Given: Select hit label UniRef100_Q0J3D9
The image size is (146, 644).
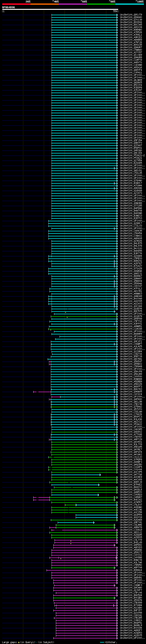Looking at the screenshot, I should click(x=131, y=55).
